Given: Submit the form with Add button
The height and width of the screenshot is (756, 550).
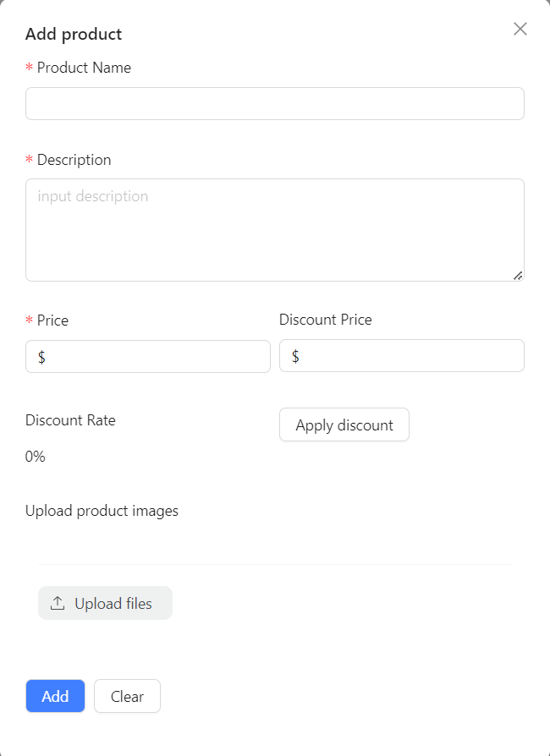Looking at the screenshot, I should pos(55,696).
